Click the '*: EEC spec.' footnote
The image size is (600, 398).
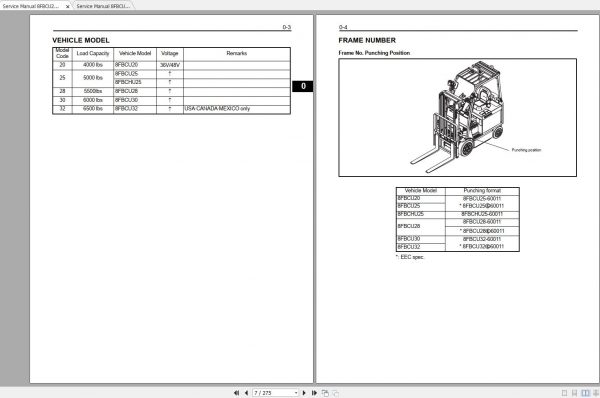[410, 257]
